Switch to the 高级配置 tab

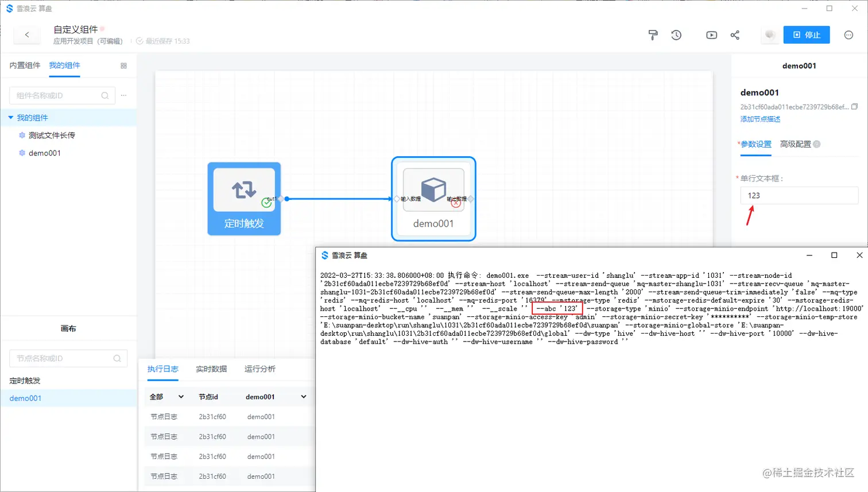[796, 144]
